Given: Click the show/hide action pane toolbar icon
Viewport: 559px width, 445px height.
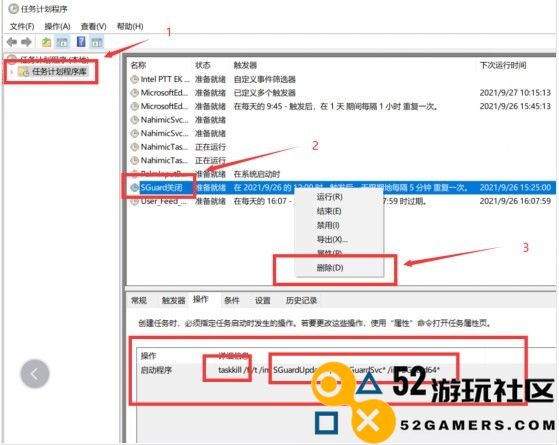Looking at the screenshot, I should click(97, 42).
